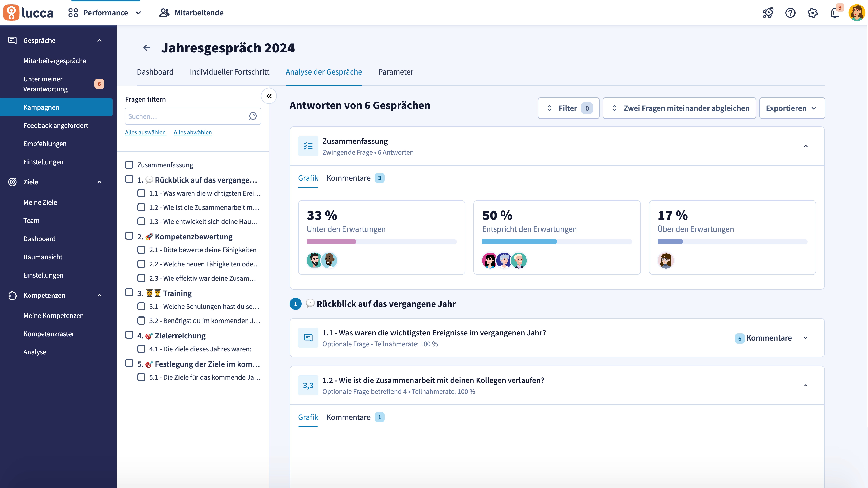The image size is (868, 488).
Task: Collapse the Gespräche sidebar section
Action: pyautogui.click(x=99, y=40)
